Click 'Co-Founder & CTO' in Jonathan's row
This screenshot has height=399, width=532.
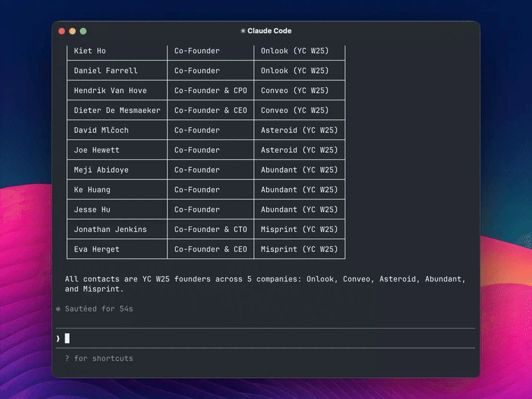pyautogui.click(x=211, y=229)
